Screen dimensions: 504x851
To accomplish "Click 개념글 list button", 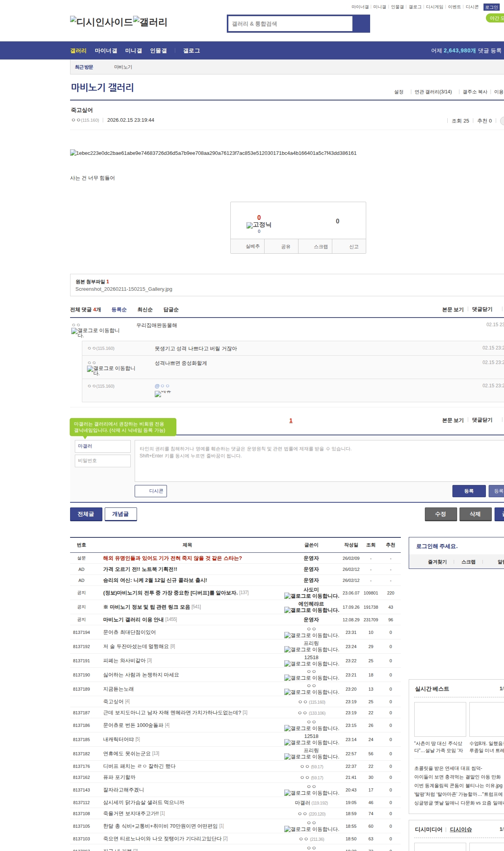I will tap(120, 514).
